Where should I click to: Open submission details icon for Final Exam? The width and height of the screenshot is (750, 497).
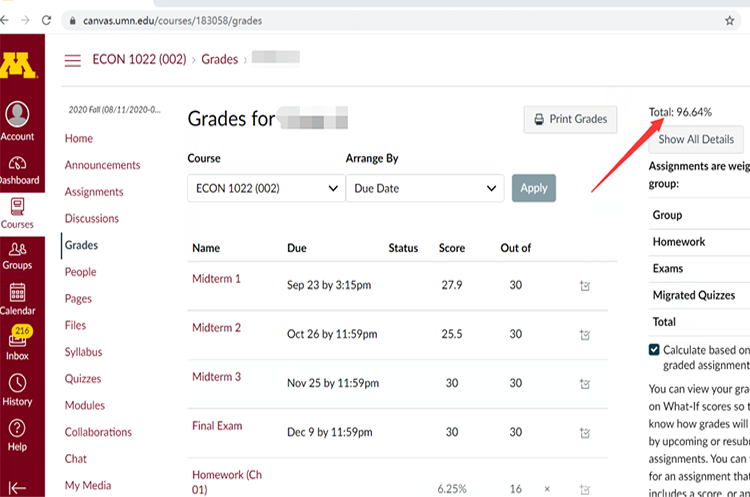coord(585,433)
